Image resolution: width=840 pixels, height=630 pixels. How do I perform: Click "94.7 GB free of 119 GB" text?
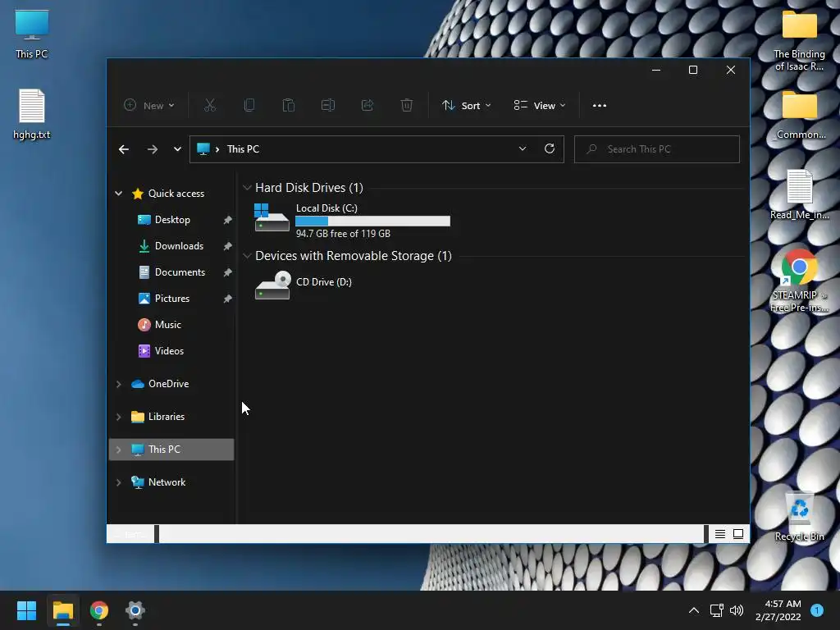pos(343,234)
